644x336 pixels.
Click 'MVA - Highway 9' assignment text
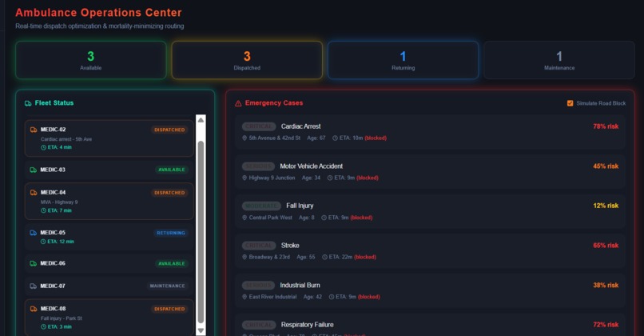tap(59, 202)
